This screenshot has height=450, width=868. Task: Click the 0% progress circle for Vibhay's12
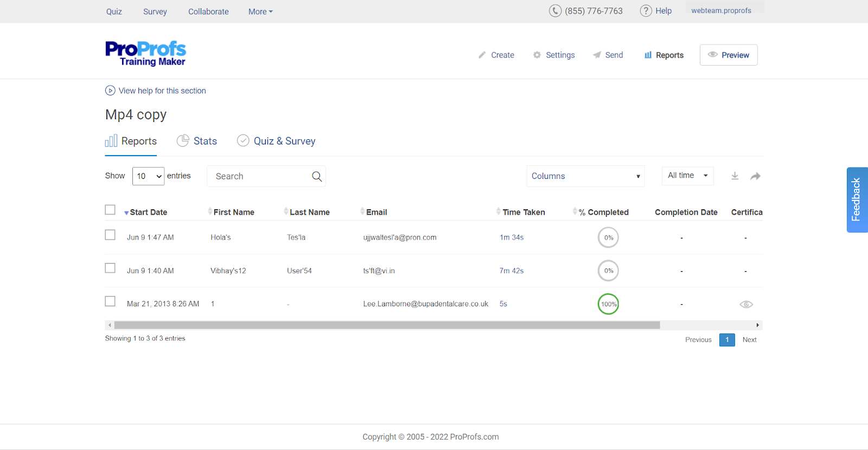click(609, 271)
